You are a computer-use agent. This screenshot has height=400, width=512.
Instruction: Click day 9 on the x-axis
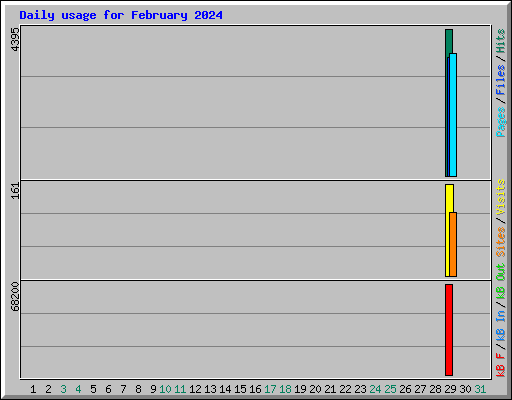[x=153, y=389]
